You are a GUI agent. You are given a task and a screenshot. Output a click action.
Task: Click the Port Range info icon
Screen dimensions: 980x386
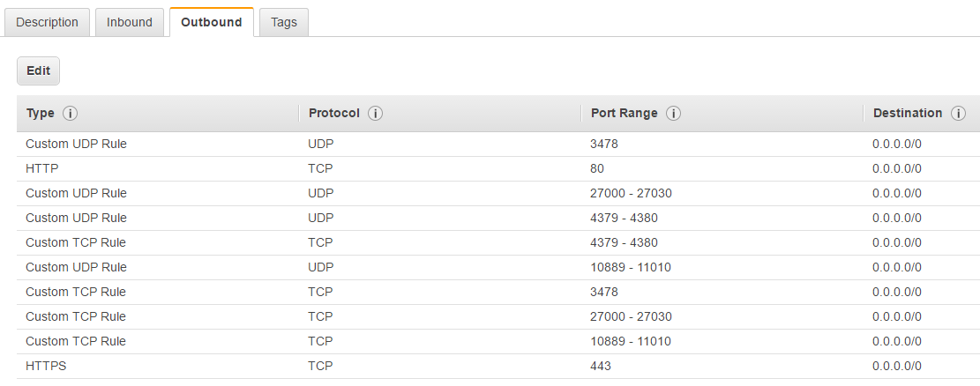pyautogui.click(x=673, y=114)
